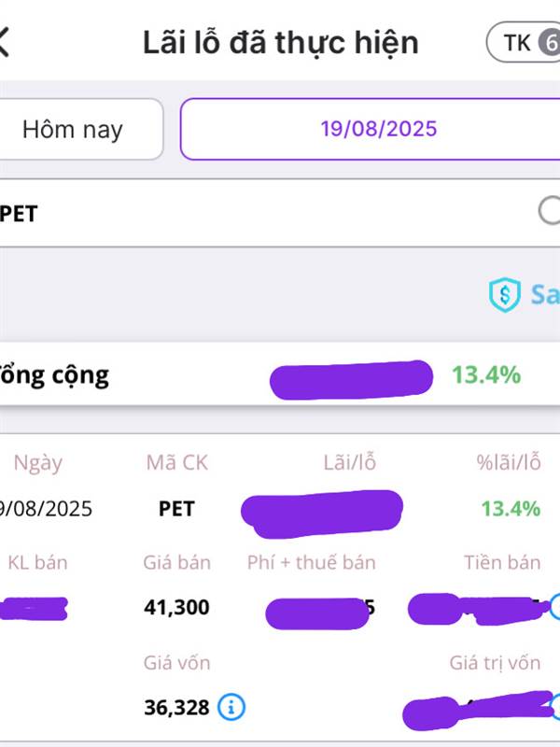Open the 19/08/2025 date picker field

pyautogui.click(x=378, y=129)
